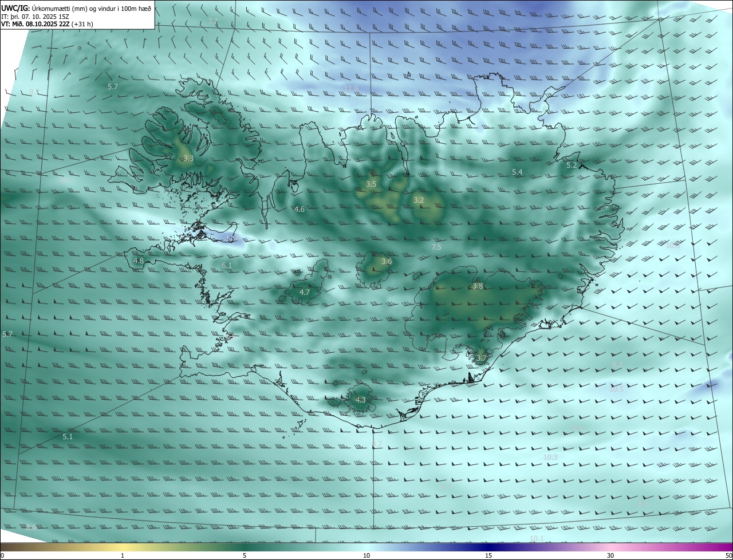Screen dimensions: 733x560
Task: Click the UWC/IG title line in the header box
Action: [x=76, y=8]
